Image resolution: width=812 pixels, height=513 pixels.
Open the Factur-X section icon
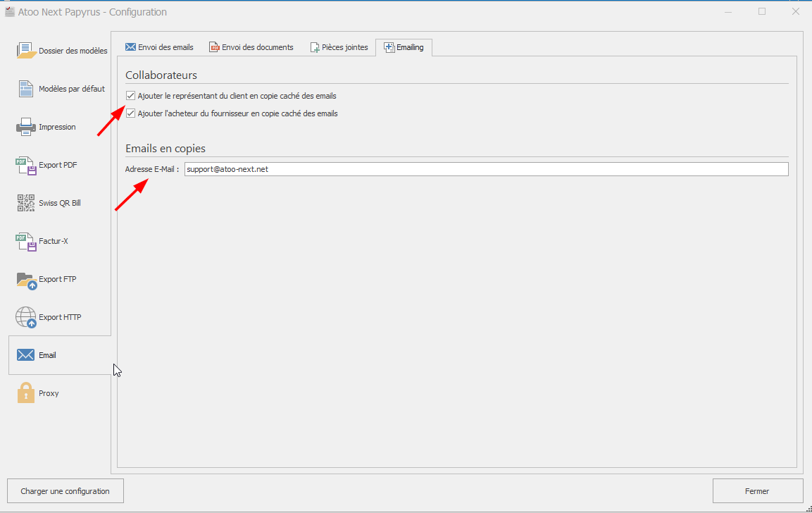(x=26, y=241)
